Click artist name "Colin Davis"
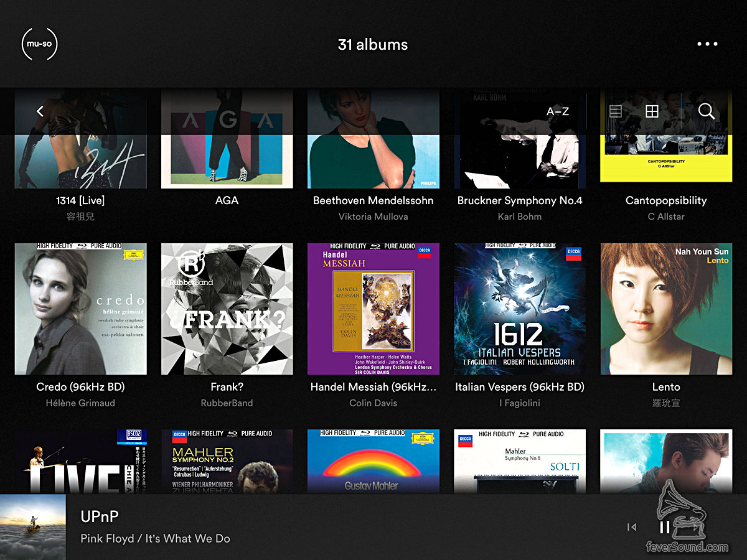The height and width of the screenshot is (560, 747). (x=374, y=403)
